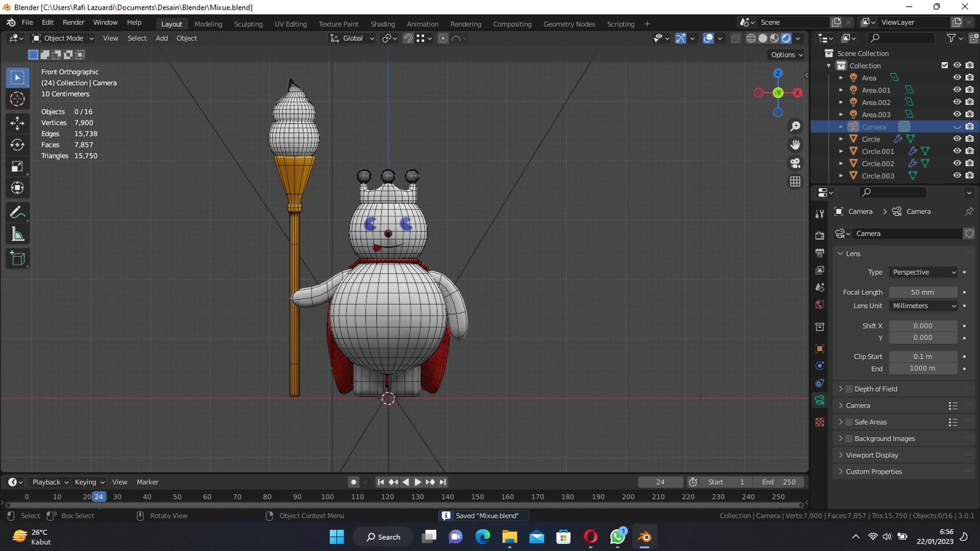Activate the Scale tool

pos(17,167)
